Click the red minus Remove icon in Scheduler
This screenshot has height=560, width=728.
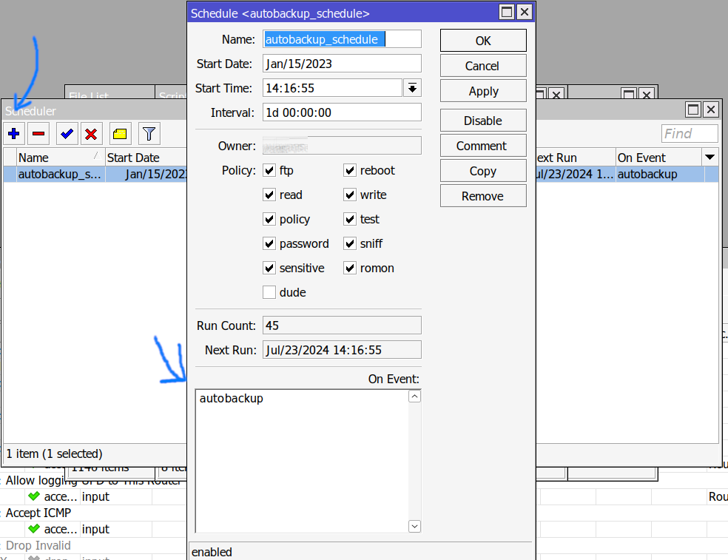39,134
